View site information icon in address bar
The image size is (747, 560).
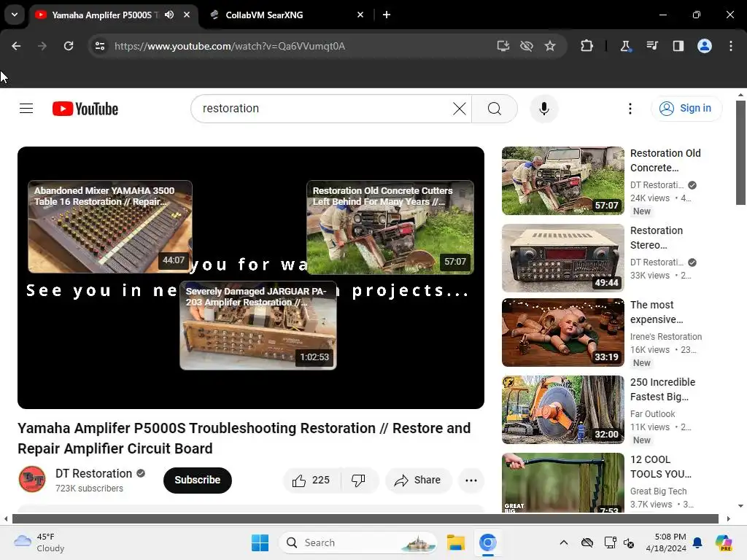(x=99, y=46)
